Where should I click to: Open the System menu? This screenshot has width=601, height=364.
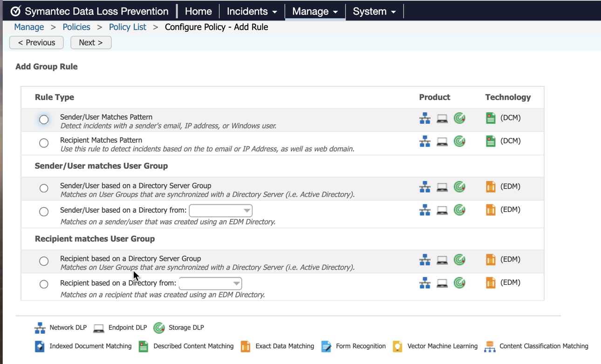[x=374, y=11]
